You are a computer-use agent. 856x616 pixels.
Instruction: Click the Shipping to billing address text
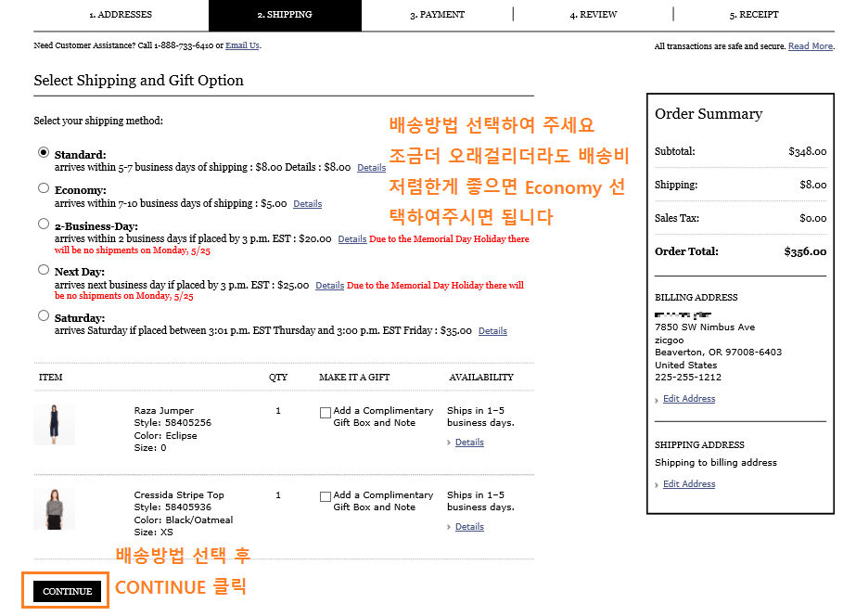pos(716,463)
